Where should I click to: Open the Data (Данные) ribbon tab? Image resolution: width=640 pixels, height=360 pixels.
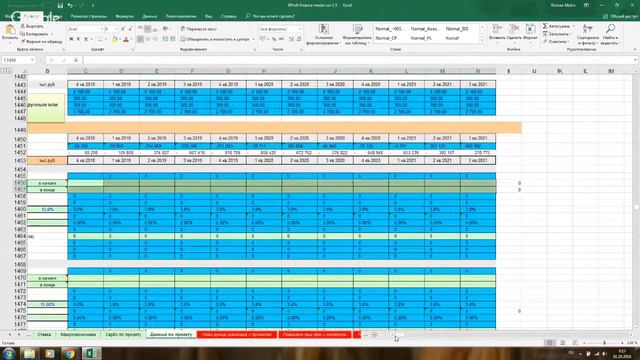point(150,16)
